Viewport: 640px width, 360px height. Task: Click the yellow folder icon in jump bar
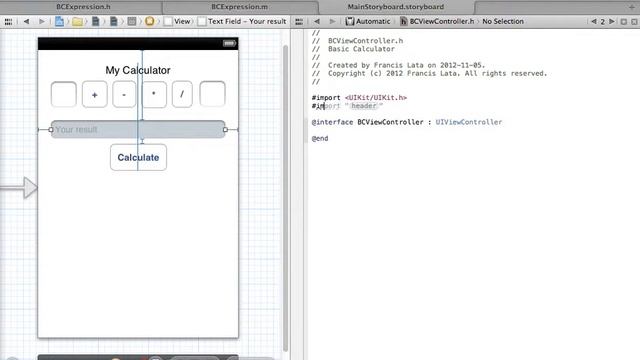click(77, 22)
